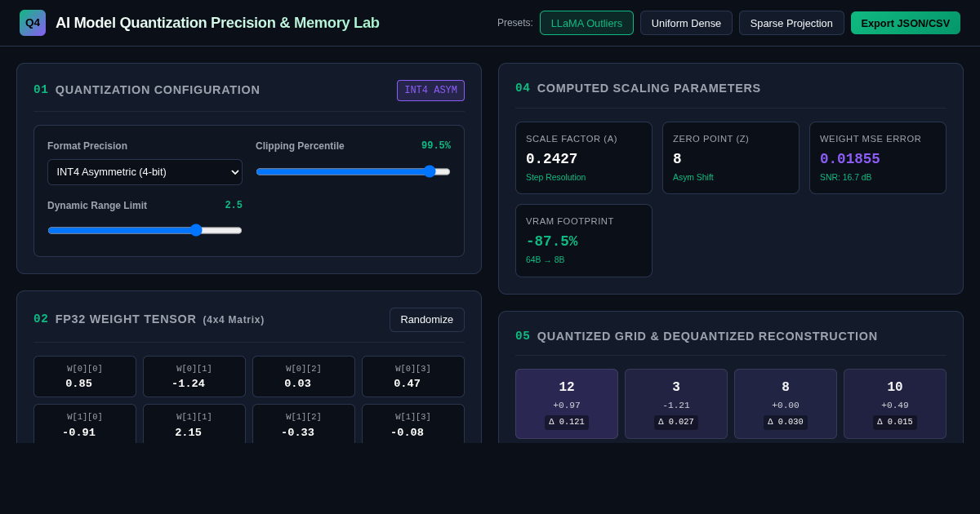Edit weight W[0][1] value -1.24
Image resolution: width=980 pixels, height=514 pixels.
[x=194, y=383]
